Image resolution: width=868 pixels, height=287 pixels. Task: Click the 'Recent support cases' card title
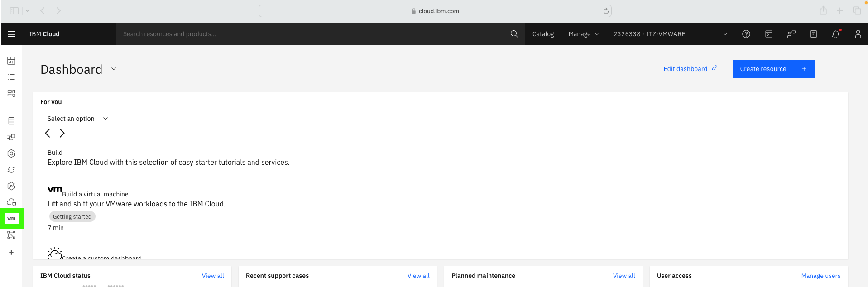click(277, 276)
